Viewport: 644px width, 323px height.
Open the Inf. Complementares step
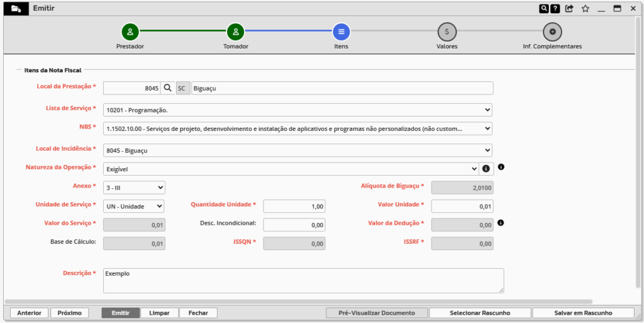pos(552,31)
